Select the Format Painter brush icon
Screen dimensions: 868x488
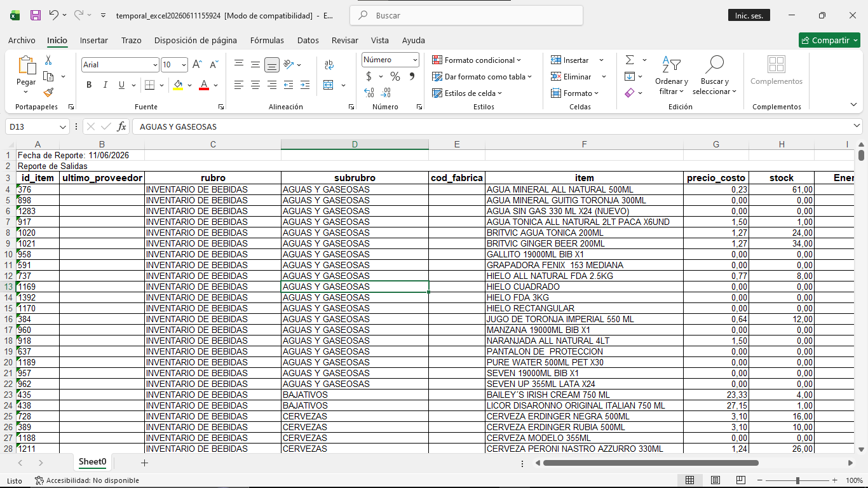[49, 93]
